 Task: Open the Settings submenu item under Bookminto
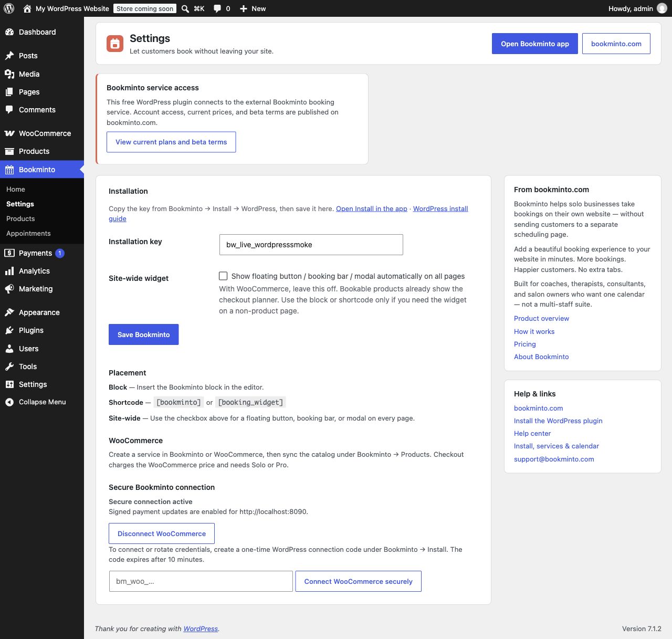point(20,204)
